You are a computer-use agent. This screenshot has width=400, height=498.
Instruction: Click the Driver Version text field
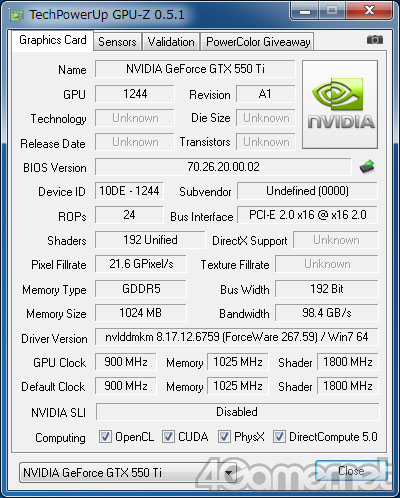pyautogui.click(x=237, y=337)
